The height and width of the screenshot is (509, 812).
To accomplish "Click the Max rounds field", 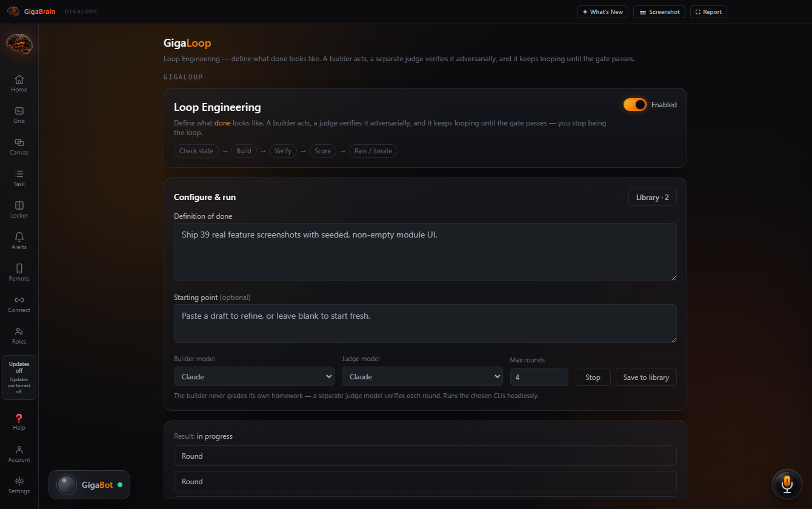I will point(539,377).
